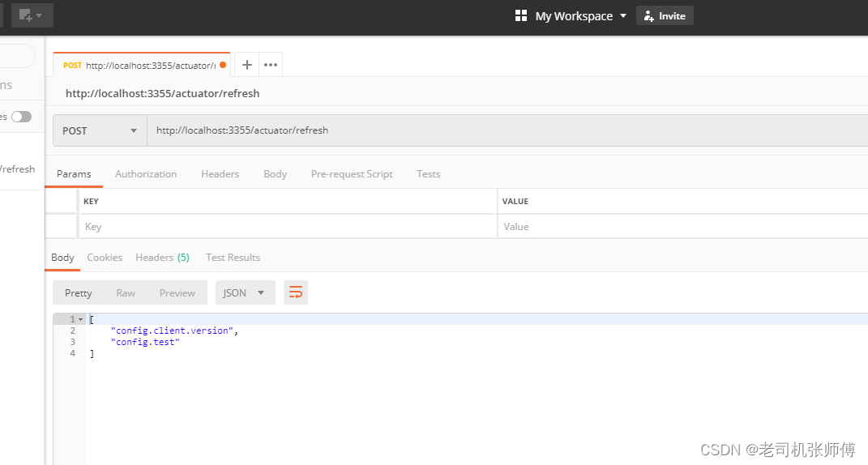This screenshot has width=868, height=465.
Task: Switch to the Params tab
Action: [x=74, y=174]
